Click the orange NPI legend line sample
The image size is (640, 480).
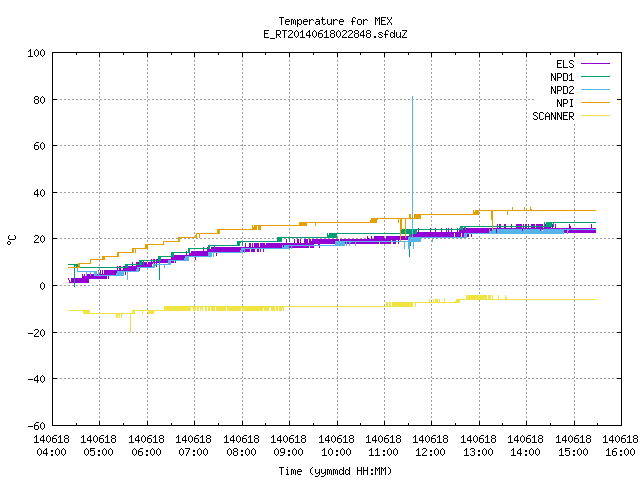(x=595, y=102)
